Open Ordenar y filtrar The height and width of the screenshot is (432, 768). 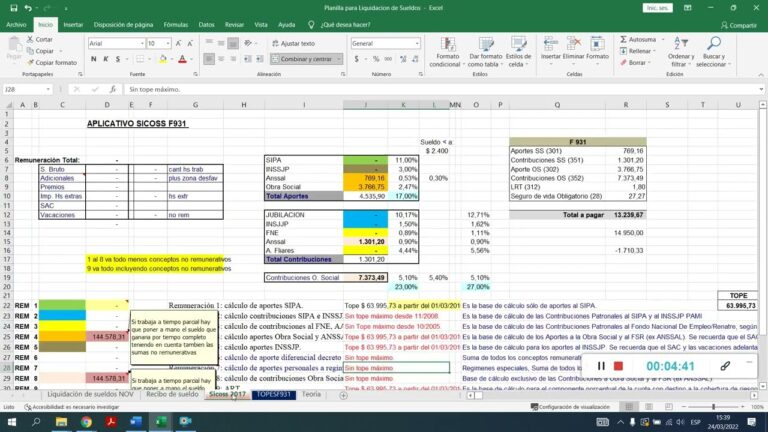point(681,52)
